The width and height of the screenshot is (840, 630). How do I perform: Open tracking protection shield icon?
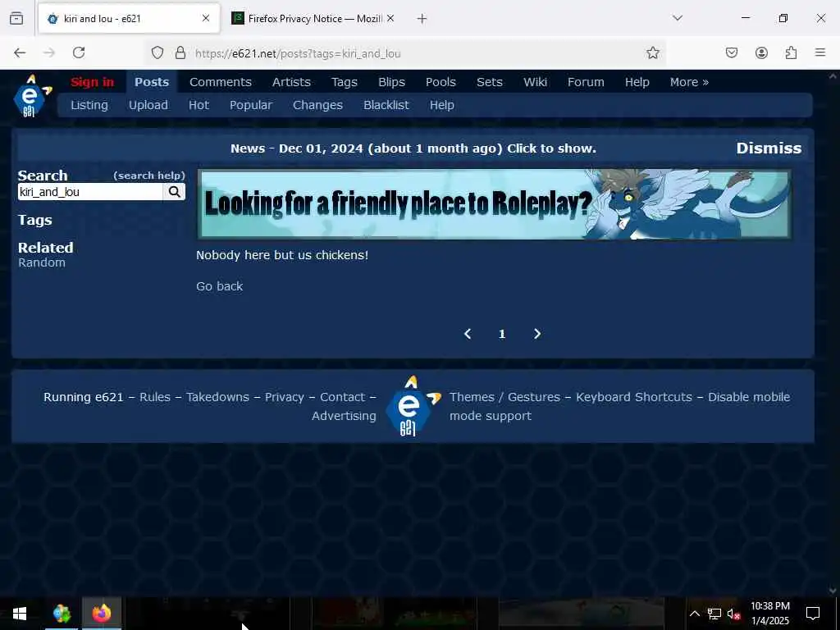pyautogui.click(x=157, y=52)
